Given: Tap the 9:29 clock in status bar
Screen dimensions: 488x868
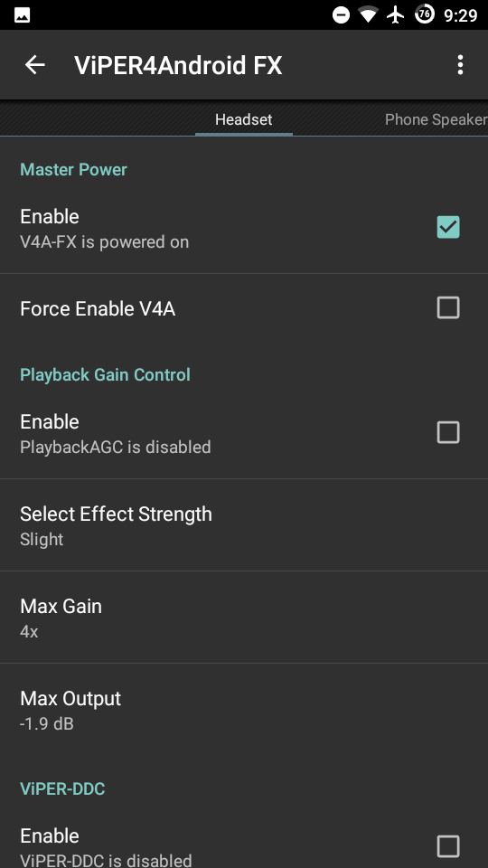Looking at the screenshot, I should 460,15.
